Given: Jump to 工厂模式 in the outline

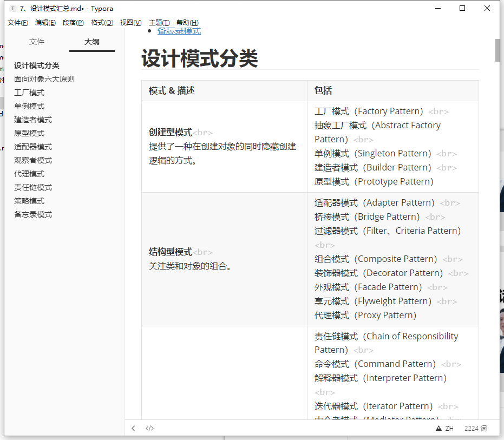Looking at the screenshot, I should coord(29,93).
